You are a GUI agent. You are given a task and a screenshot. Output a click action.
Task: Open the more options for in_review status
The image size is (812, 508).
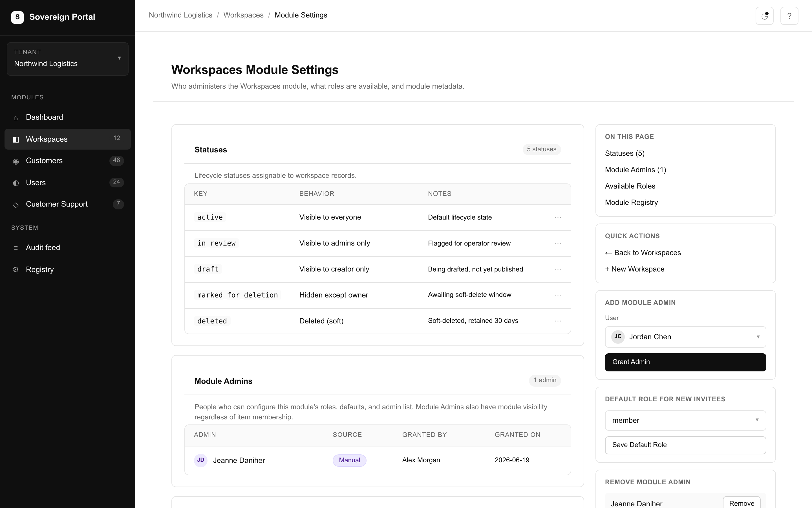click(558, 243)
